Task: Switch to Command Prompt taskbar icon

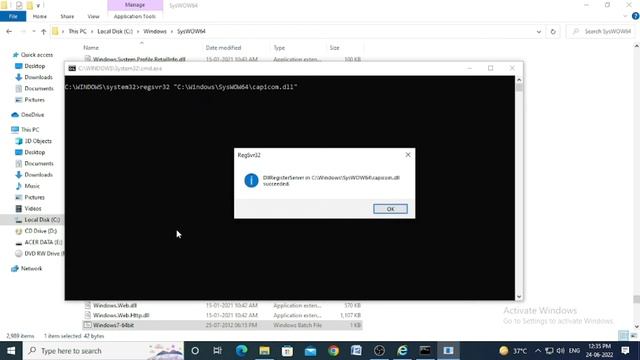Action: click(425, 351)
